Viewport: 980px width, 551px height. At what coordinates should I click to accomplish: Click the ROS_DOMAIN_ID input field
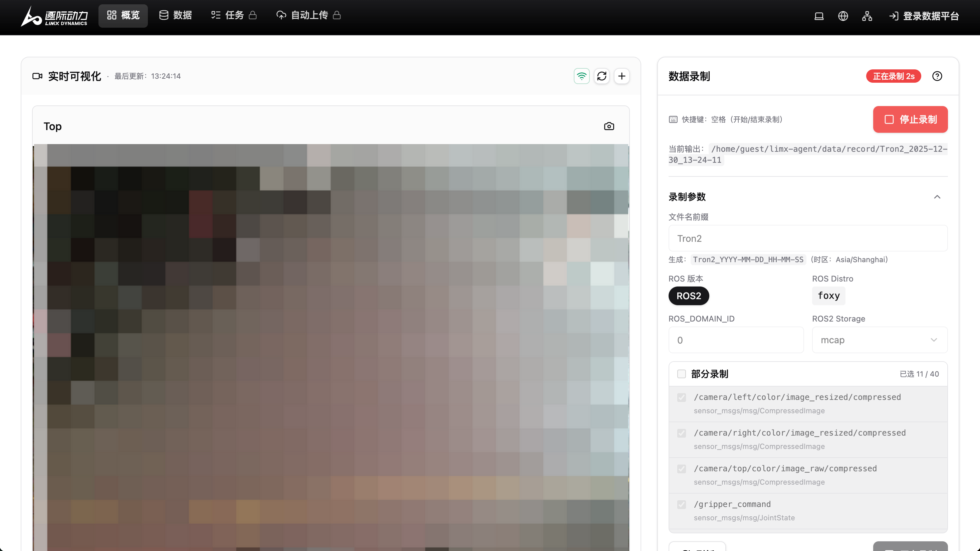[x=736, y=340]
